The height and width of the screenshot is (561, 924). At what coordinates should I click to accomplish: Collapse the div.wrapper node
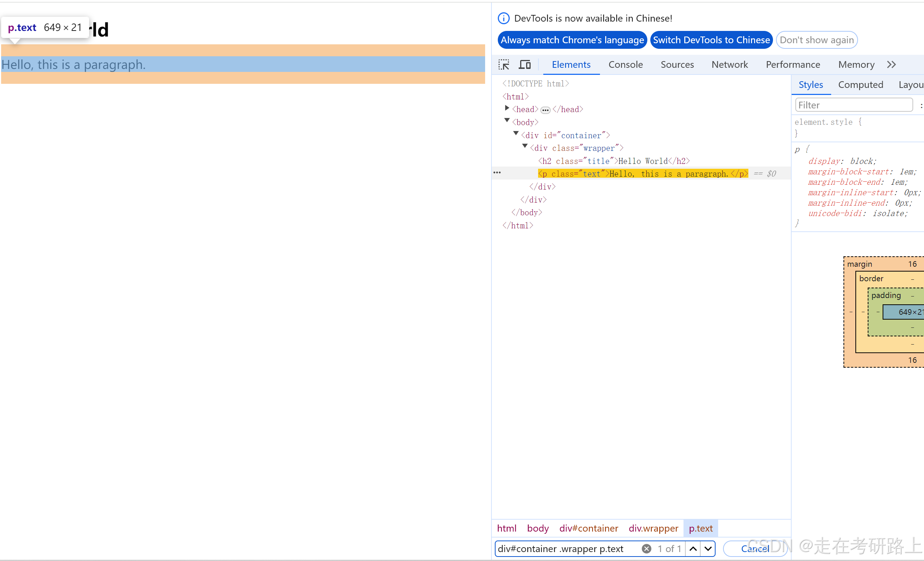tap(525, 146)
